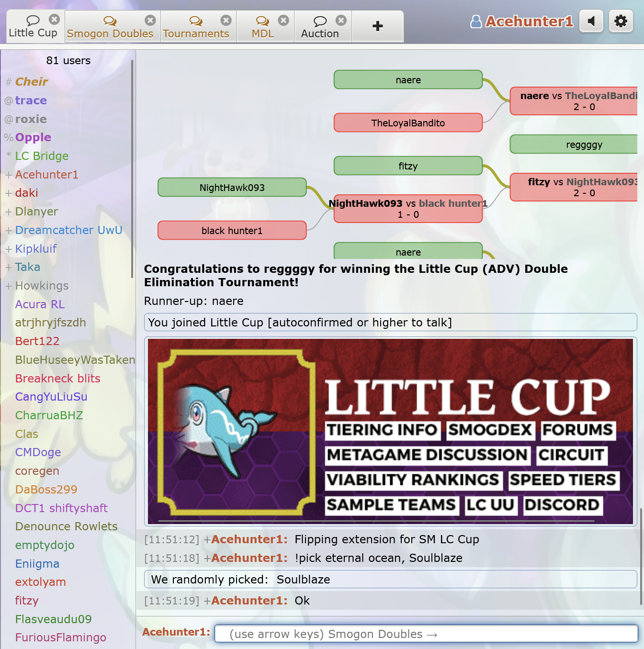Screen dimensions: 644x649
Task: Click the NightHawk093 vs black hunter1 match
Action: coord(408,209)
